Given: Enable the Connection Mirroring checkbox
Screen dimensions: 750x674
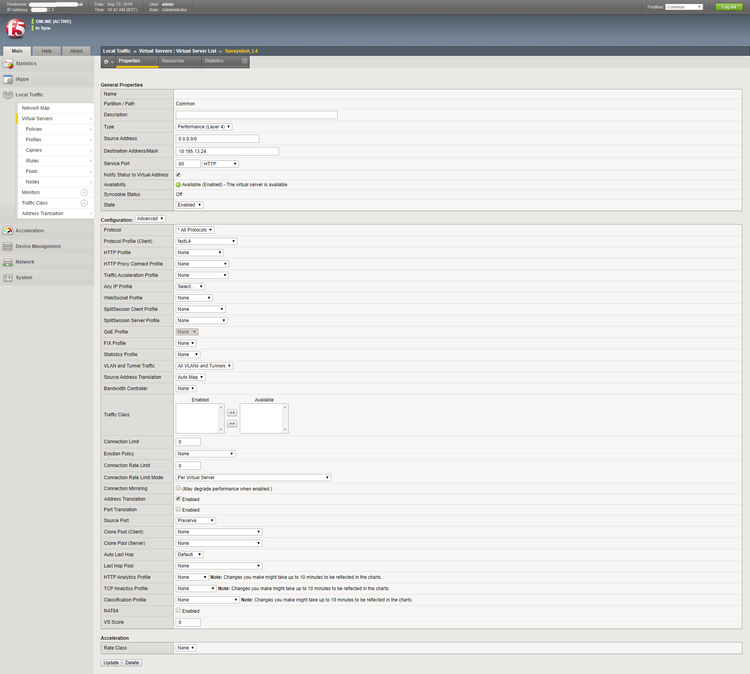Looking at the screenshot, I should tap(178, 488).
